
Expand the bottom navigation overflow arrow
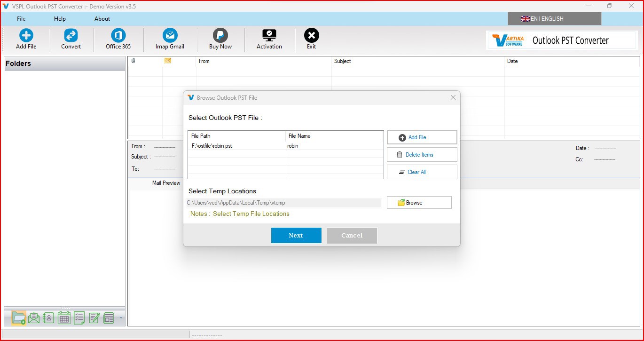pyautogui.click(x=121, y=318)
